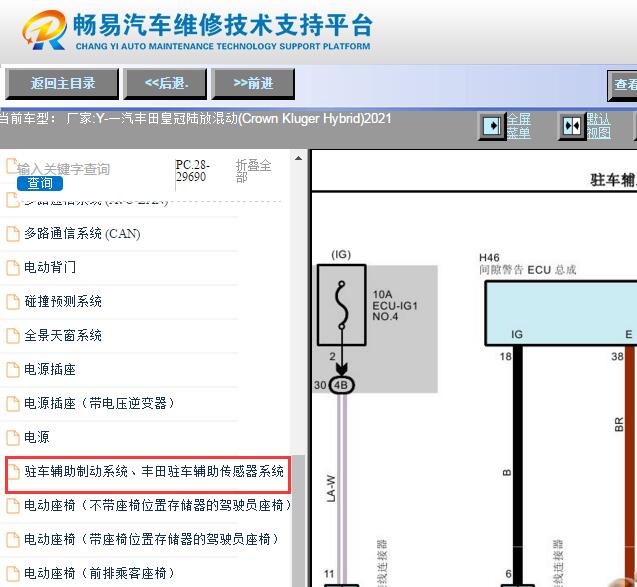
Task: Click the IG terminal label on ECU
Action: pos(517,334)
